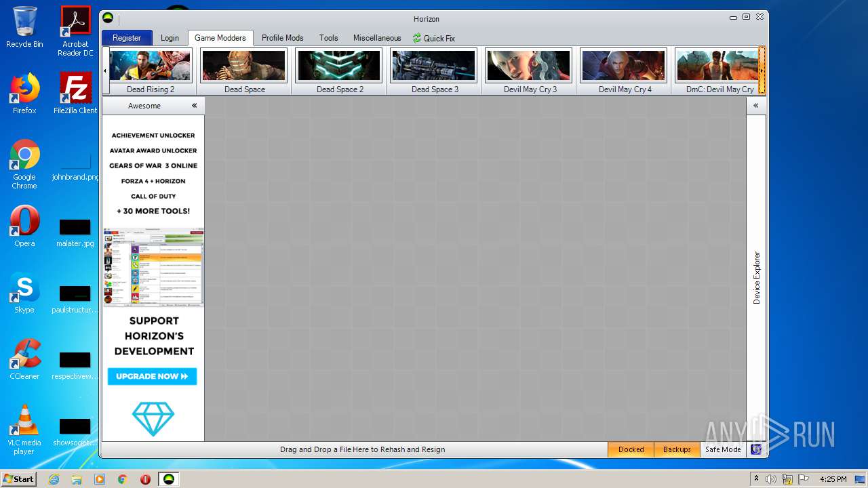Open the Profile Mods tab
Viewport: 868px width, 488px height.
282,38
